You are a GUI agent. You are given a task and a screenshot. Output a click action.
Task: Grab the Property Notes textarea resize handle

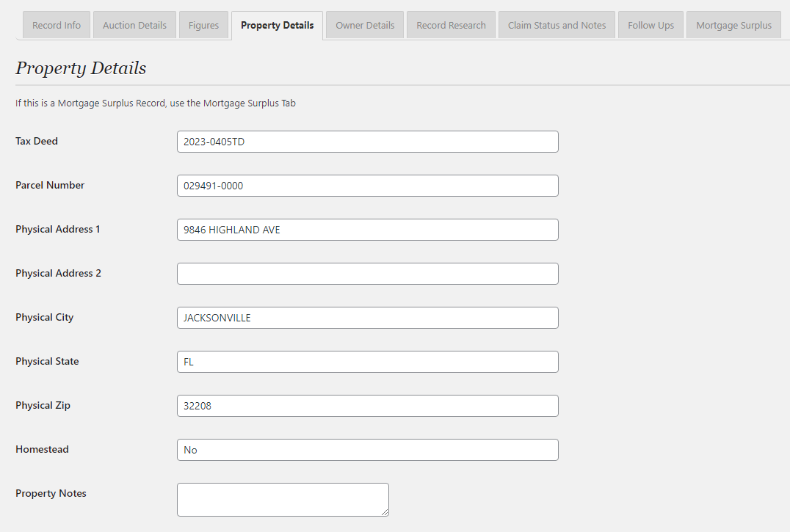point(384,511)
